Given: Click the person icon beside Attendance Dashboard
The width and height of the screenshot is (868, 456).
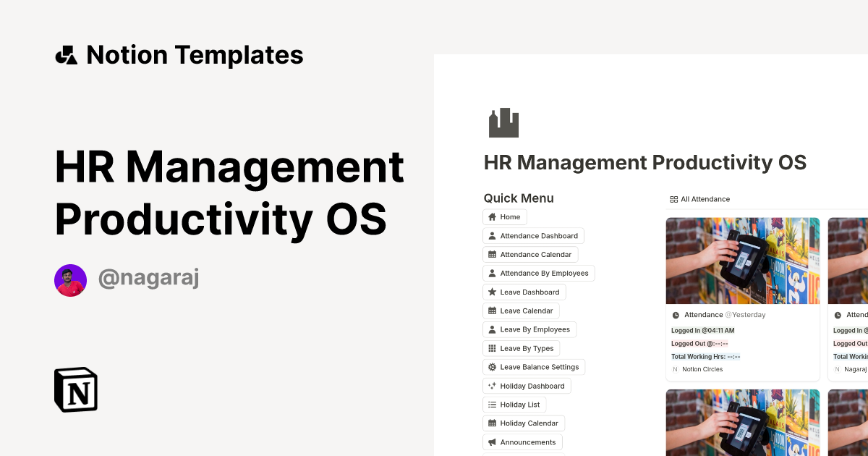Looking at the screenshot, I should [x=491, y=235].
